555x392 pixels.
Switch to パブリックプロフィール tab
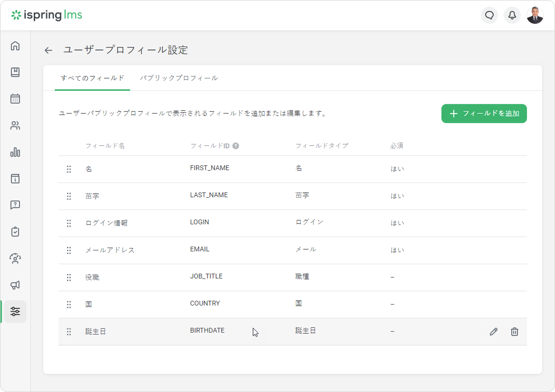179,78
